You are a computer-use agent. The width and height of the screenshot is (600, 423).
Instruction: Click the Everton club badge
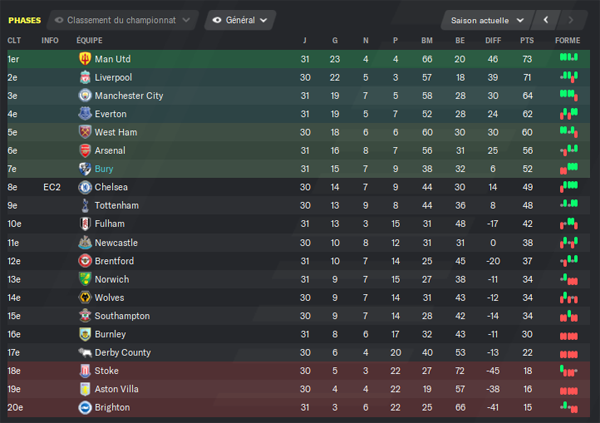tap(85, 114)
